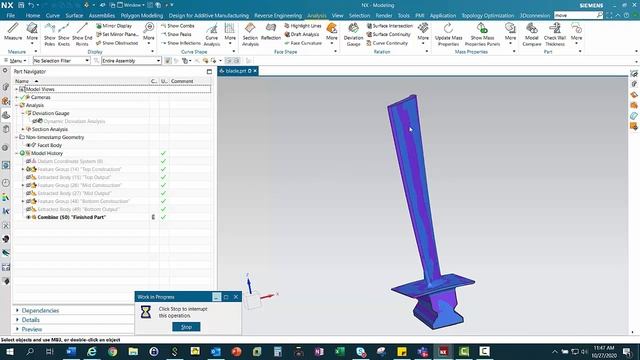This screenshot has width=640, height=360.
Task: Toggle visibility of Extracted Body (15) Top Output
Action: pos(29,177)
